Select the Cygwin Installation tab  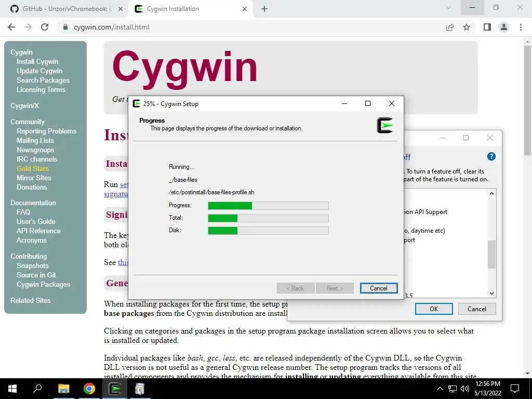191,9
